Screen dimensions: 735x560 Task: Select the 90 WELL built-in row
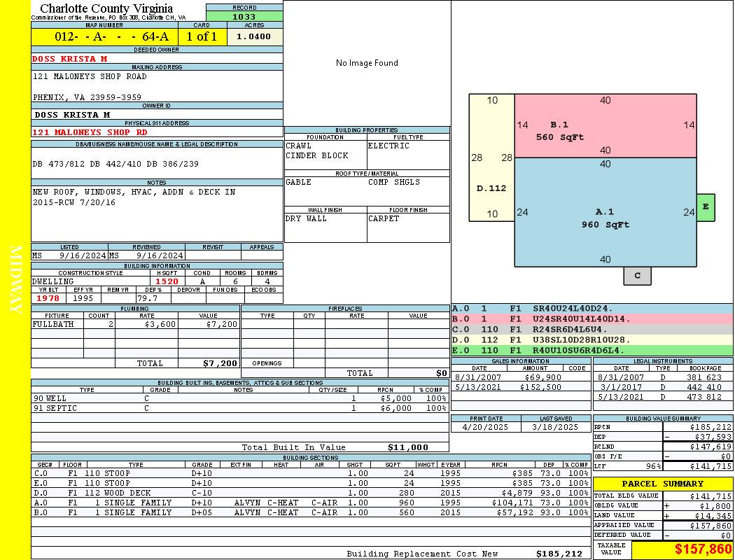click(240, 399)
